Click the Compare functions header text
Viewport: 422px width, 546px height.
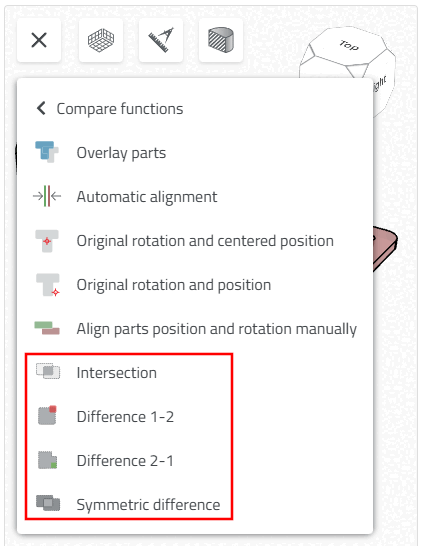coord(120,109)
